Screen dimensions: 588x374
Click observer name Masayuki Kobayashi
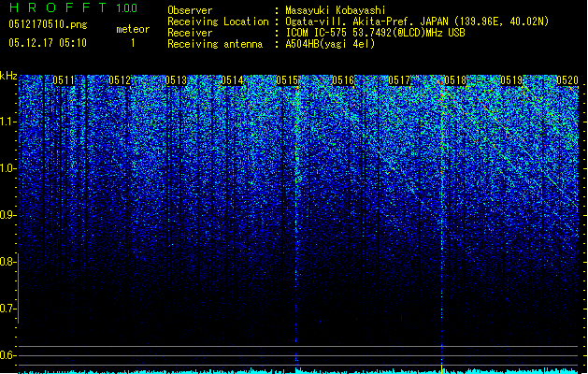point(336,10)
